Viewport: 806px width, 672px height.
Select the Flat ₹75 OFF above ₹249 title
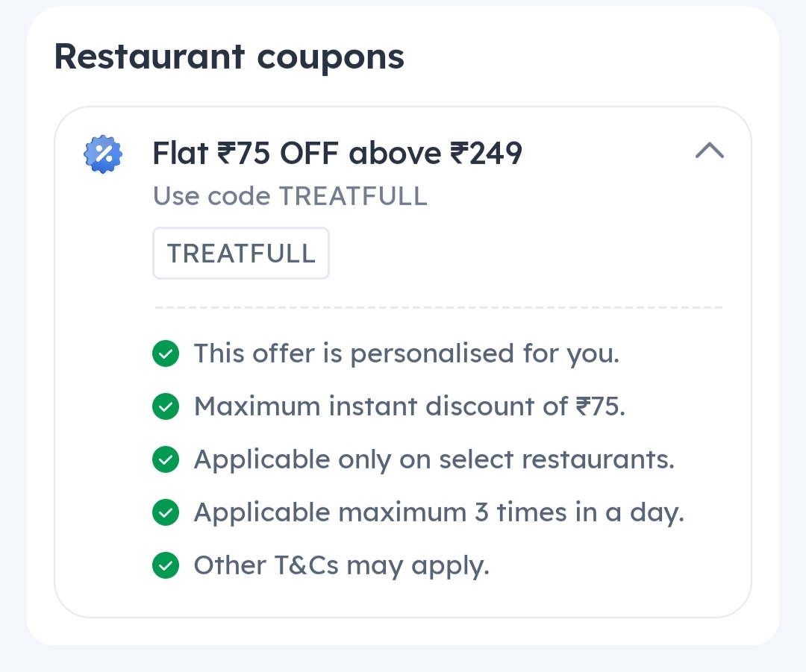(337, 153)
